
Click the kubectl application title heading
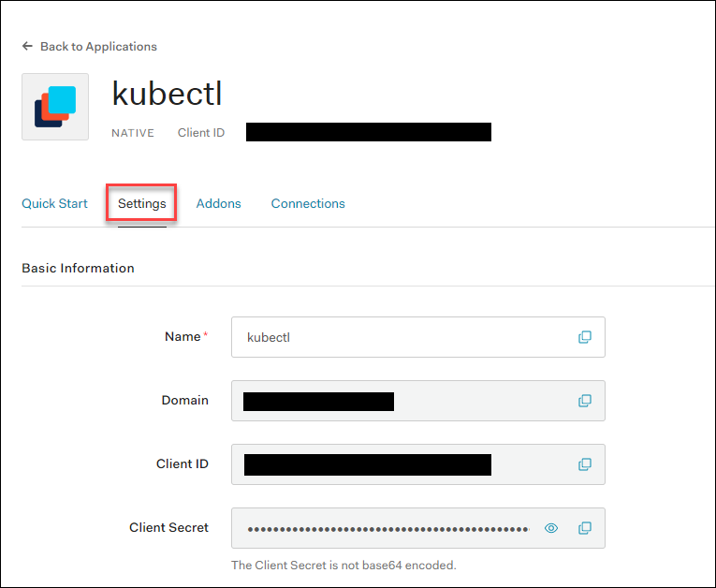(167, 94)
